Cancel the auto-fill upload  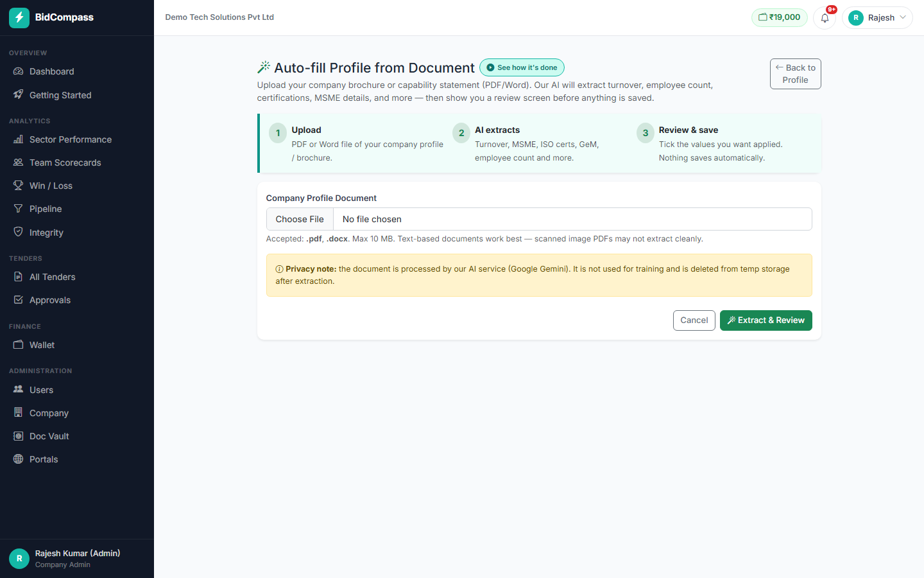tap(694, 320)
